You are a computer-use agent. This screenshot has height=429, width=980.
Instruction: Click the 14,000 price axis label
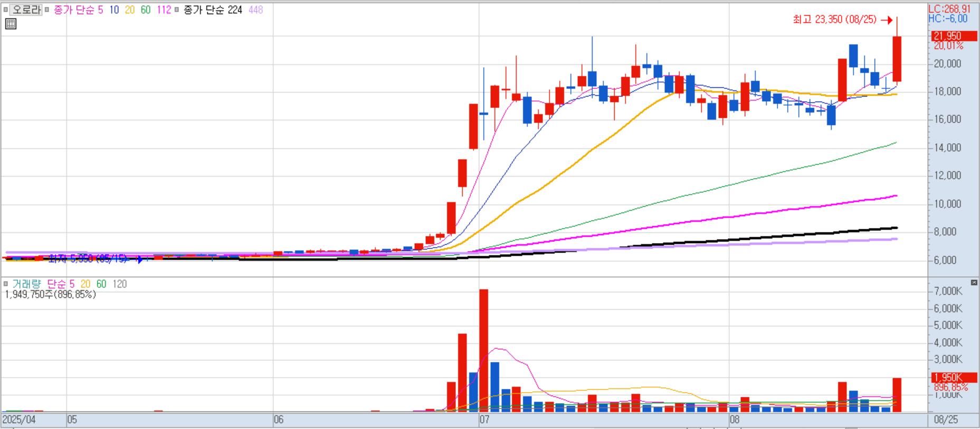click(948, 147)
